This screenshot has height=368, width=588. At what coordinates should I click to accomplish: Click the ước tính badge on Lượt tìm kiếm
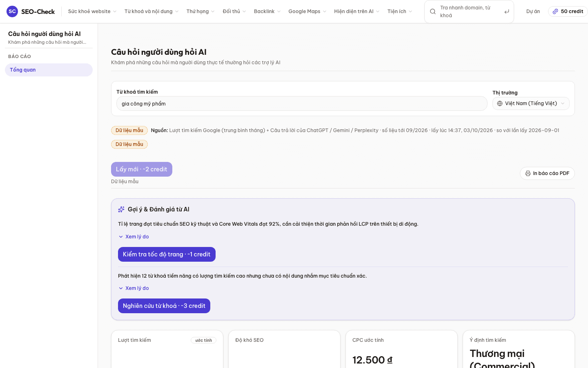(x=204, y=340)
